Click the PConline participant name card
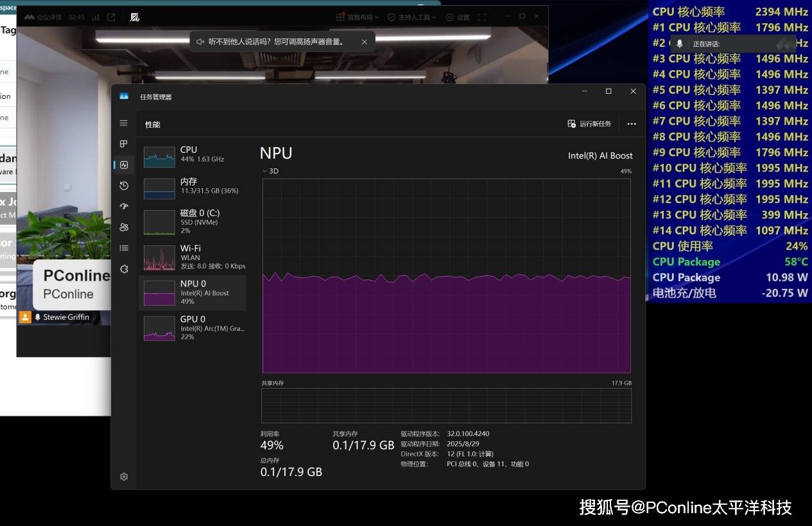 tap(72, 285)
